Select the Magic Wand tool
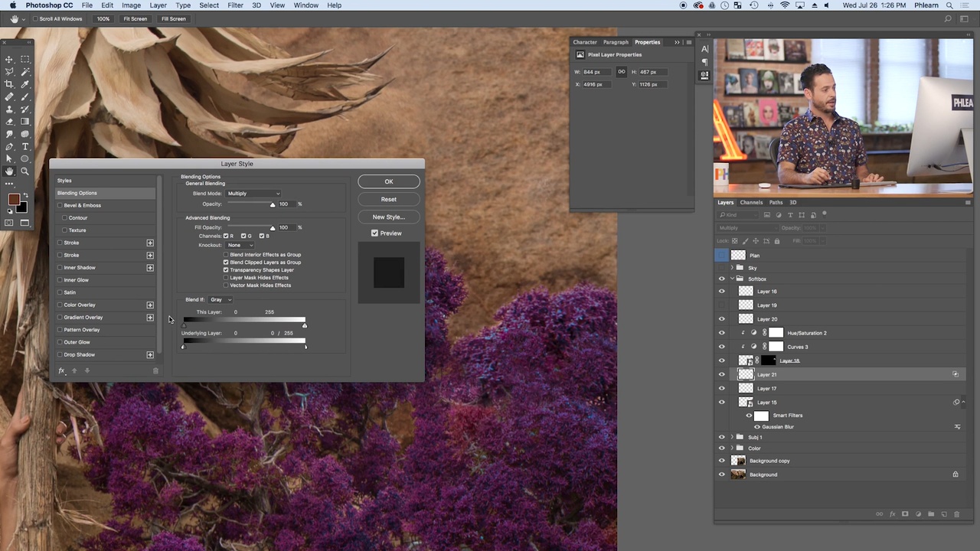Image resolution: width=980 pixels, height=551 pixels. coord(24,72)
